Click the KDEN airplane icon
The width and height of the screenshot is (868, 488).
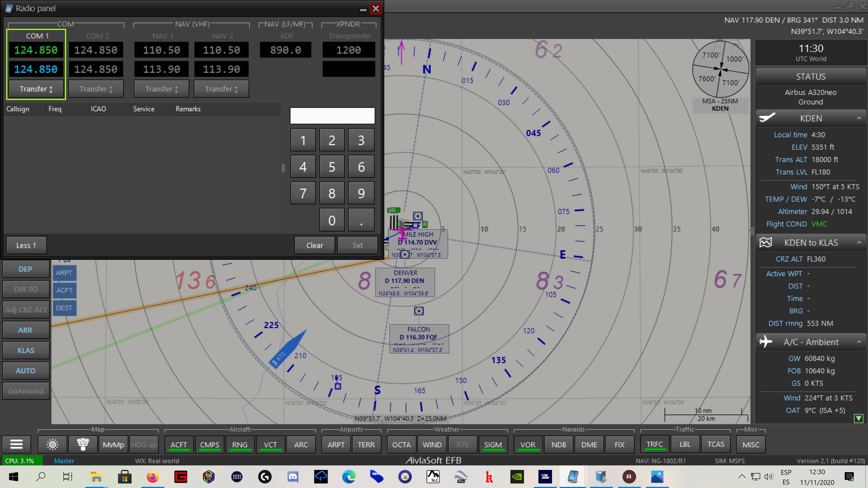767,118
